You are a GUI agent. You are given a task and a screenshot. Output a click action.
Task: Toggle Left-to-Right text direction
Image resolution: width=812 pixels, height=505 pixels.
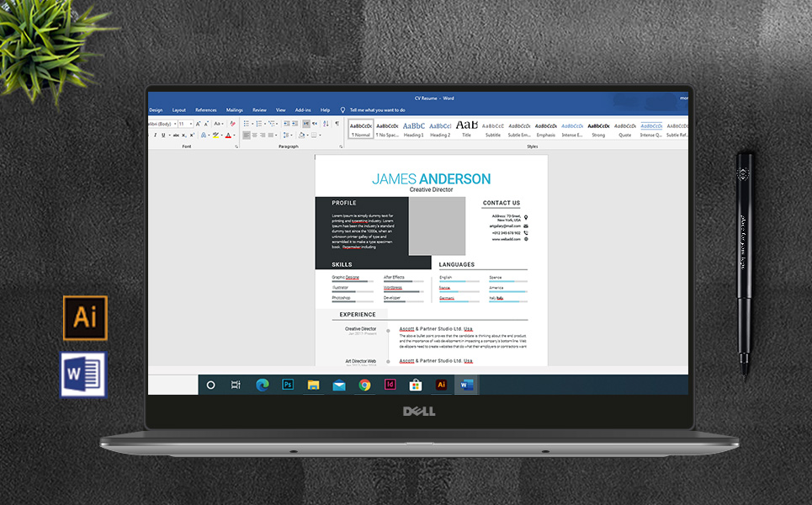pos(306,124)
